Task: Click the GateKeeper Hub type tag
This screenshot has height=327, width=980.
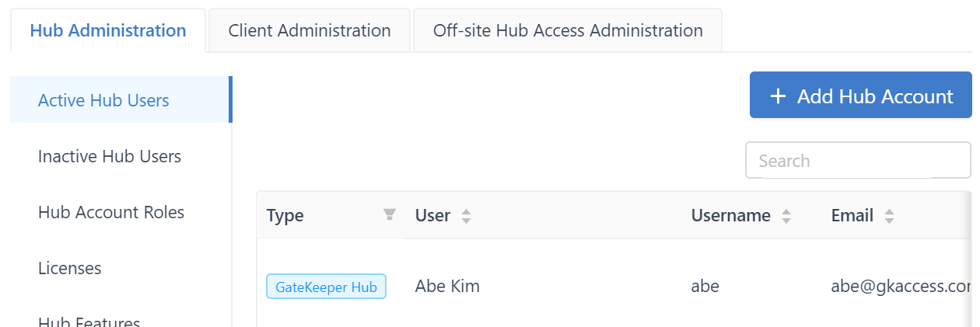Action: [326, 287]
